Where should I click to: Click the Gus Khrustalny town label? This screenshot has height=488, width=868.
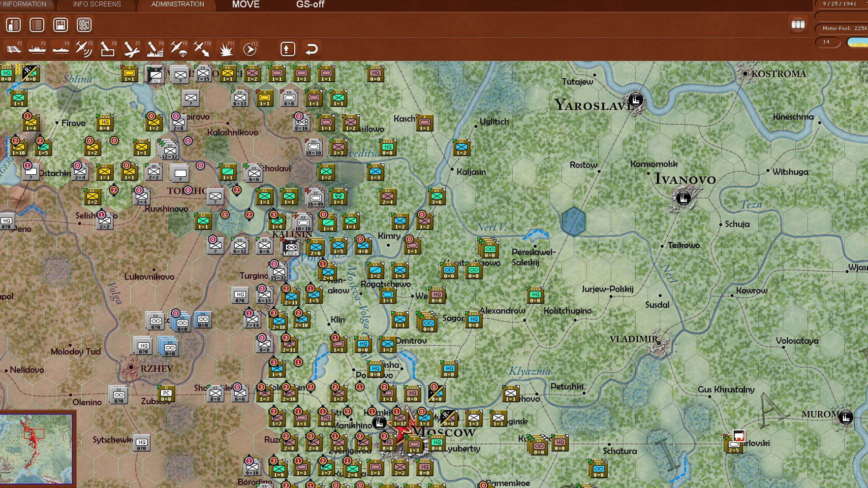pos(726,390)
